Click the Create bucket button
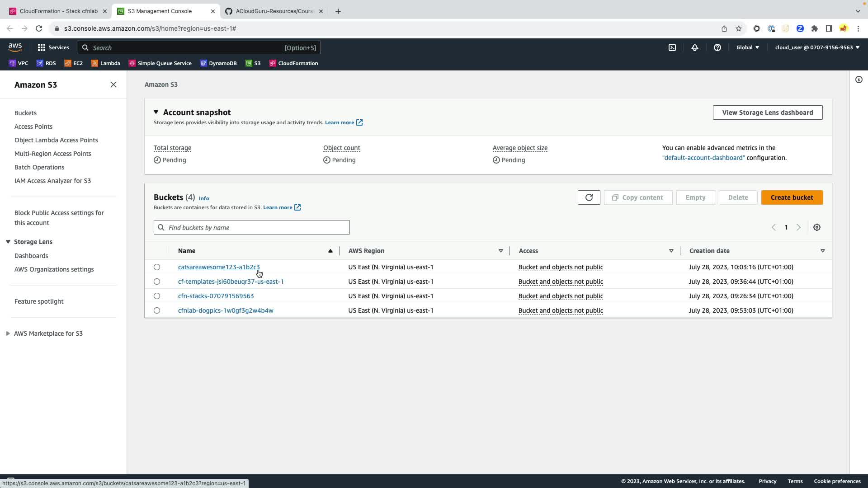 pos(792,197)
